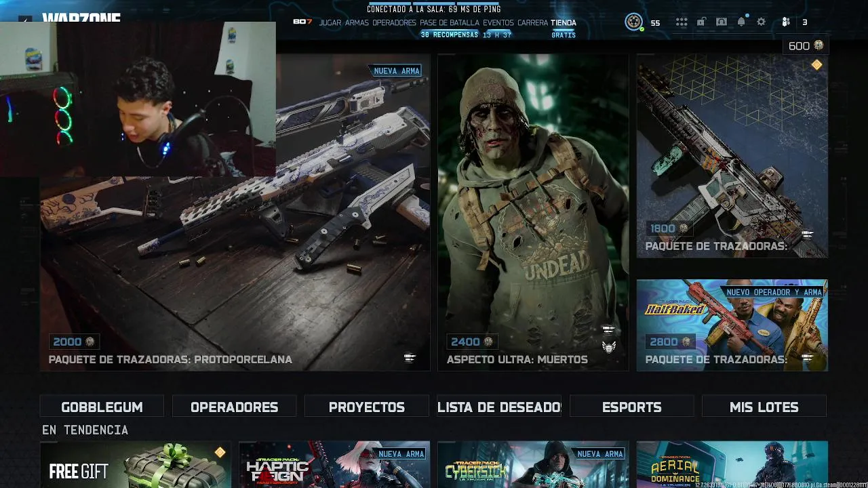
Task: Click player level number 55
Action: [655, 23]
